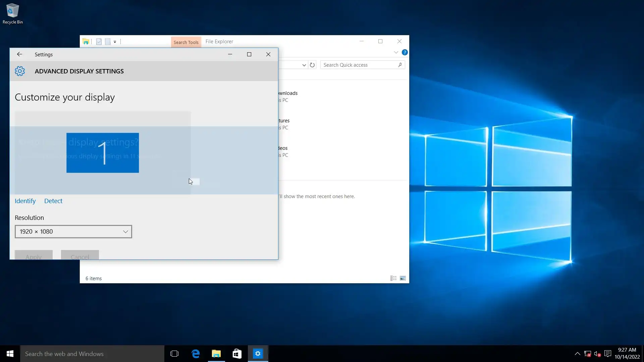Open Windows Store from taskbar
The image size is (644, 362).
coord(237,354)
